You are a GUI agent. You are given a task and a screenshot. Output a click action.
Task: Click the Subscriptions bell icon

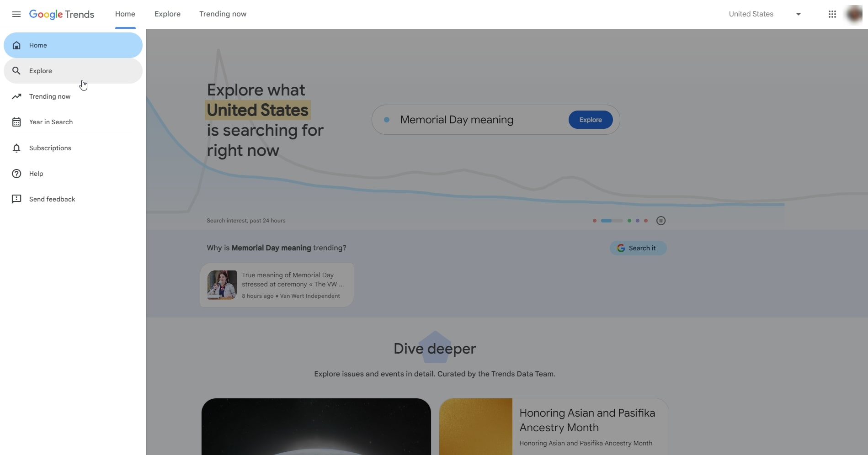tap(16, 148)
